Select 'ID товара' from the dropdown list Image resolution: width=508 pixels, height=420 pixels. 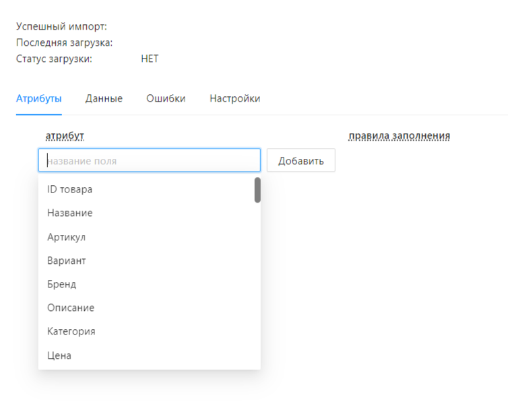click(x=70, y=189)
